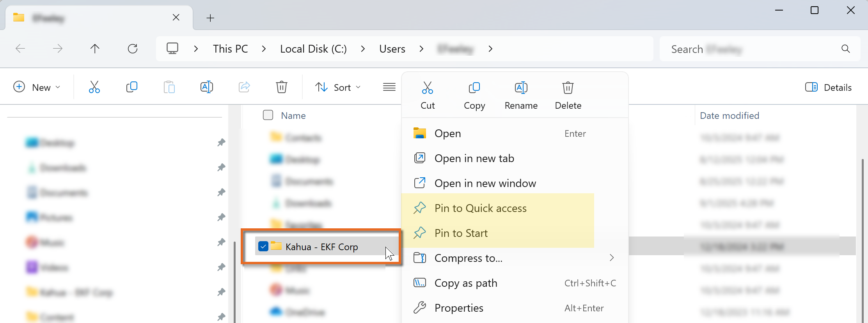Tick the select-all checkbox beside Name

(x=268, y=115)
